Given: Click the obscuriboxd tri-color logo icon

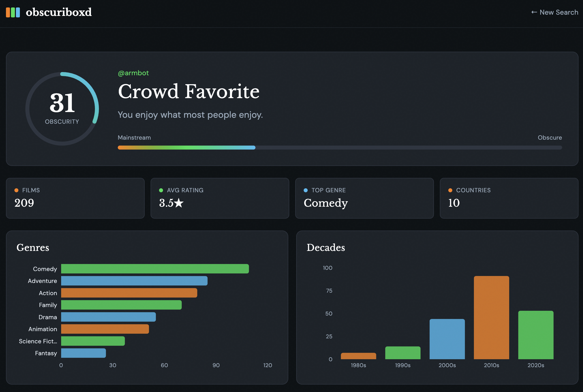Looking at the screenshot, I should [x=13, y=12].
